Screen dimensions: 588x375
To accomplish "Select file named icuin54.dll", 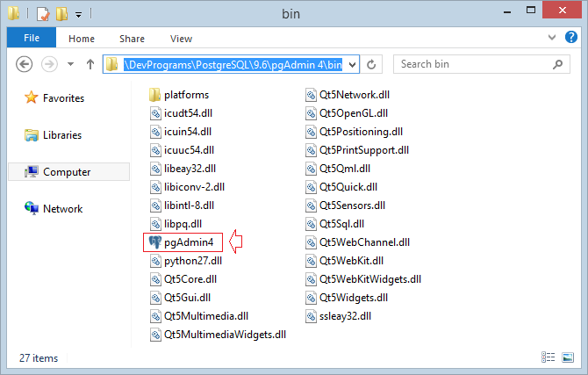I will pos(188,132).
